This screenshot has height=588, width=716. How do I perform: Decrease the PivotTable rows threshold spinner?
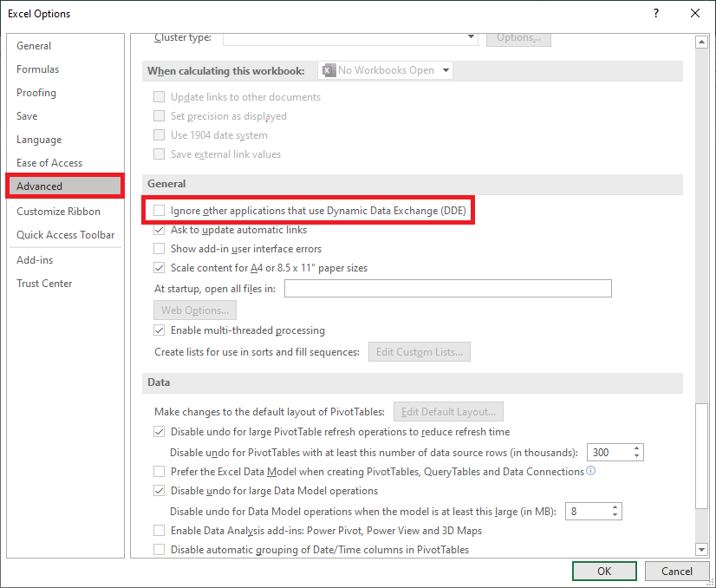636,456
